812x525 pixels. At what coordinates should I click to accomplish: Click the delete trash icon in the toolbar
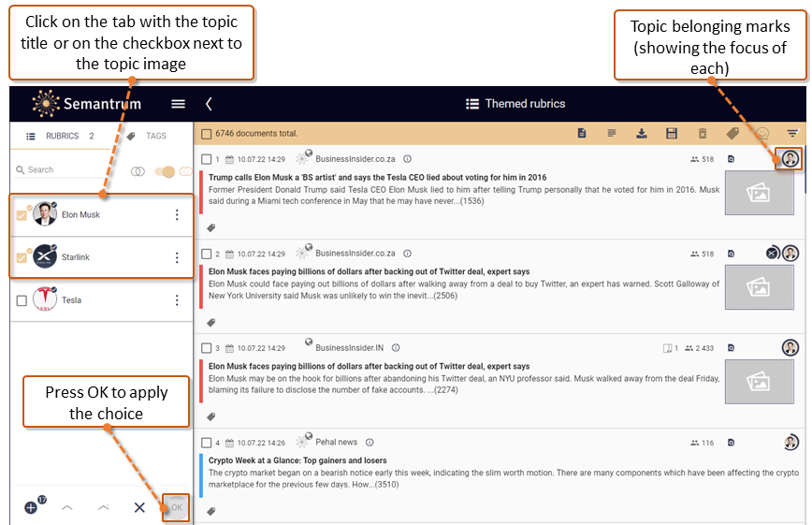pos(703,134)
